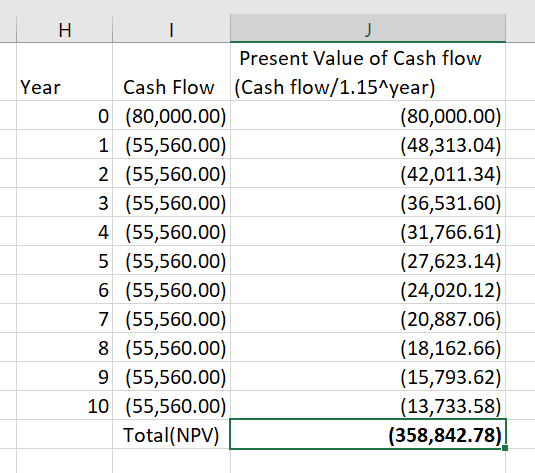This screenshot has width=535, height=473.
Task: Select column J header
Action: [x=368, y=28]
